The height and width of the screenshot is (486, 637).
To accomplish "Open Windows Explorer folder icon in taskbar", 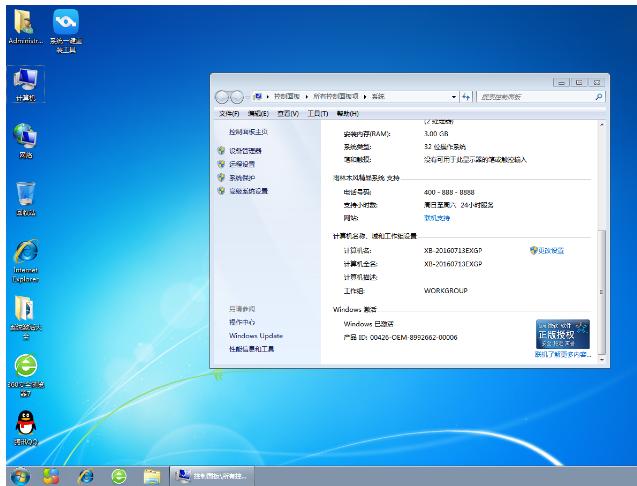I will pyautogui.click(x=152, y=476).
